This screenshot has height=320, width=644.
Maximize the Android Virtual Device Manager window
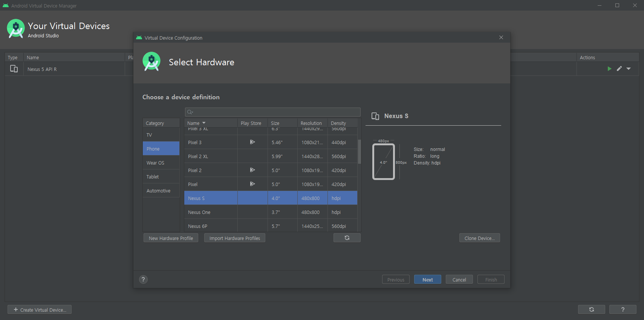click(617, 5)
